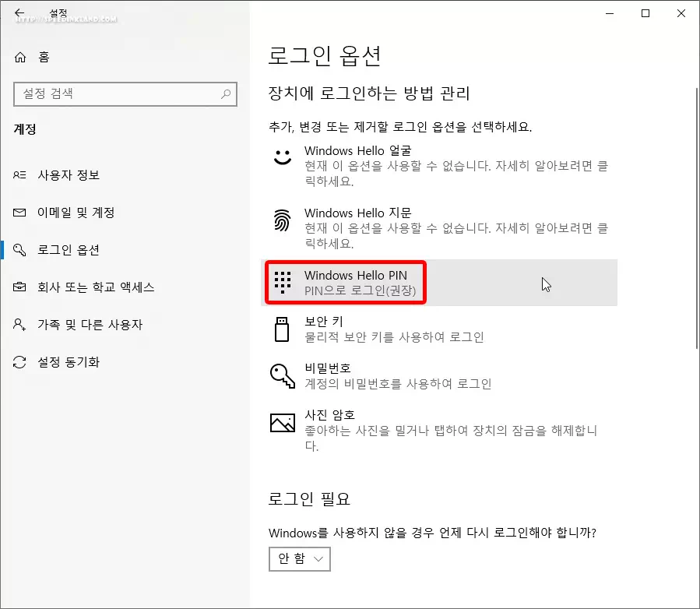Click 계정의 비밀번호를 사용하여 로그인 text

(x=398, y=383)
